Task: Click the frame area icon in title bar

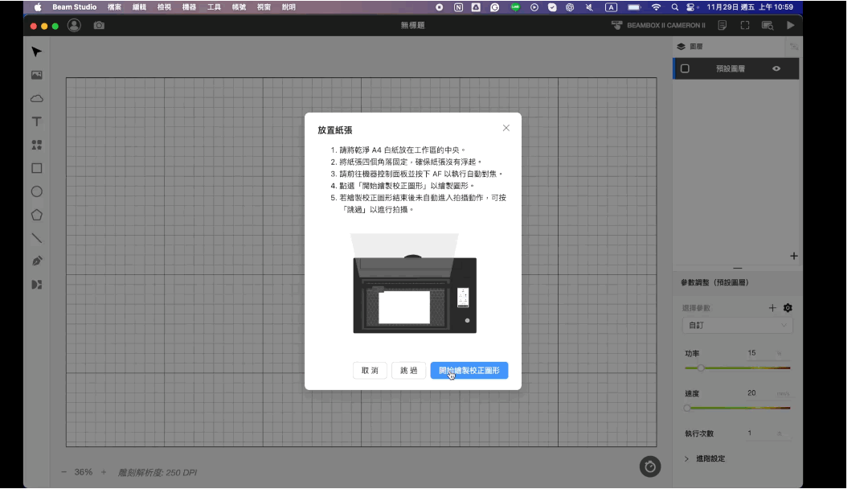Action: [x=745, y=26]
